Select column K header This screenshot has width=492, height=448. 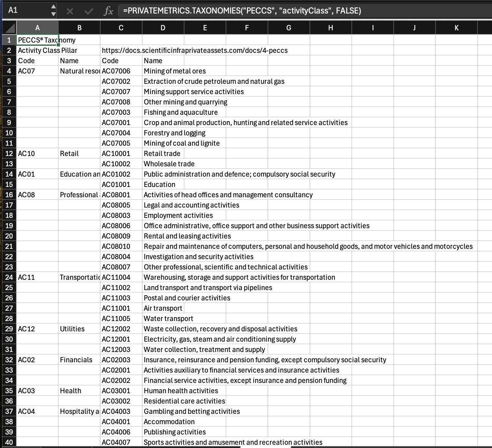(456, 28)
